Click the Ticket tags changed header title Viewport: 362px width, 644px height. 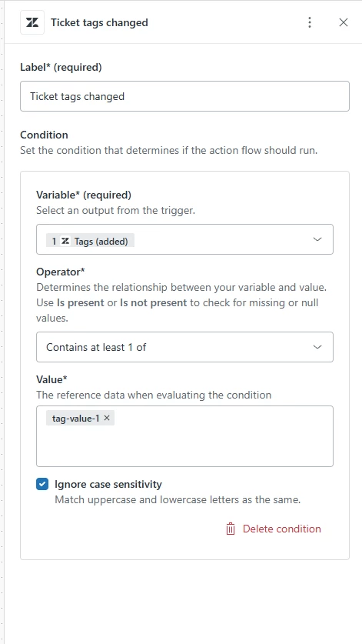(x=99, y=22)
